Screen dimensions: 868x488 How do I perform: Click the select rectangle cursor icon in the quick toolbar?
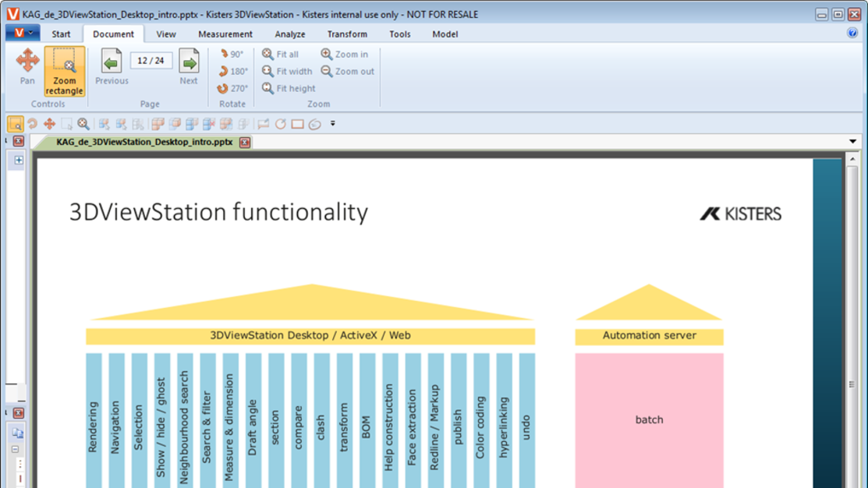click(66, 124)
